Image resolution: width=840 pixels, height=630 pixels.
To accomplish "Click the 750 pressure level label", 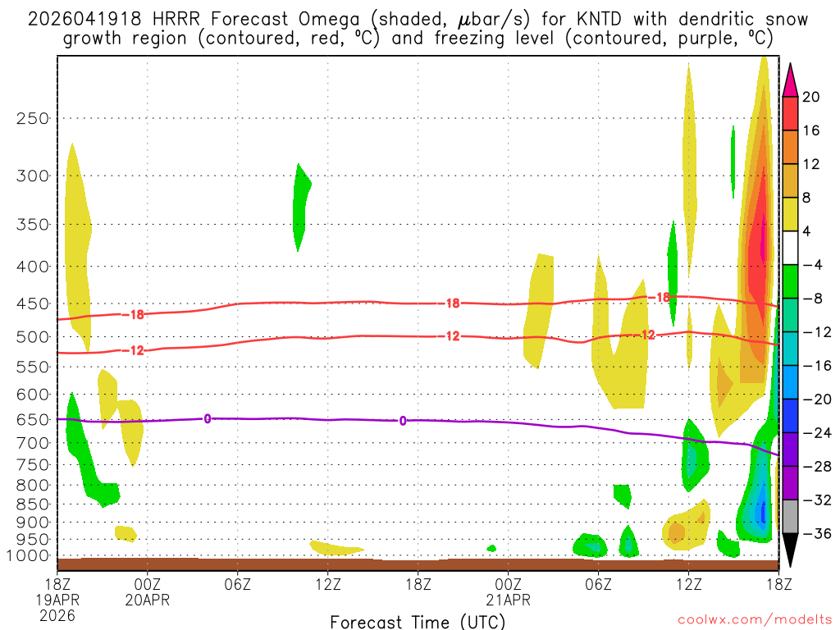I will [x=33, y=465].
